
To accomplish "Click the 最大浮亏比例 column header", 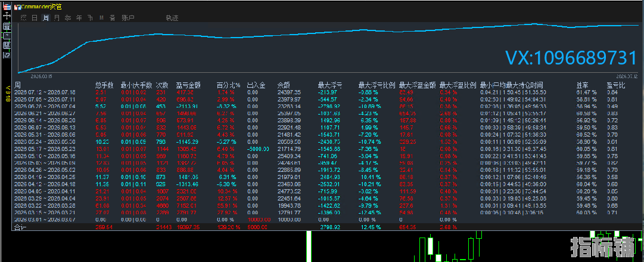I will point(377,85).
